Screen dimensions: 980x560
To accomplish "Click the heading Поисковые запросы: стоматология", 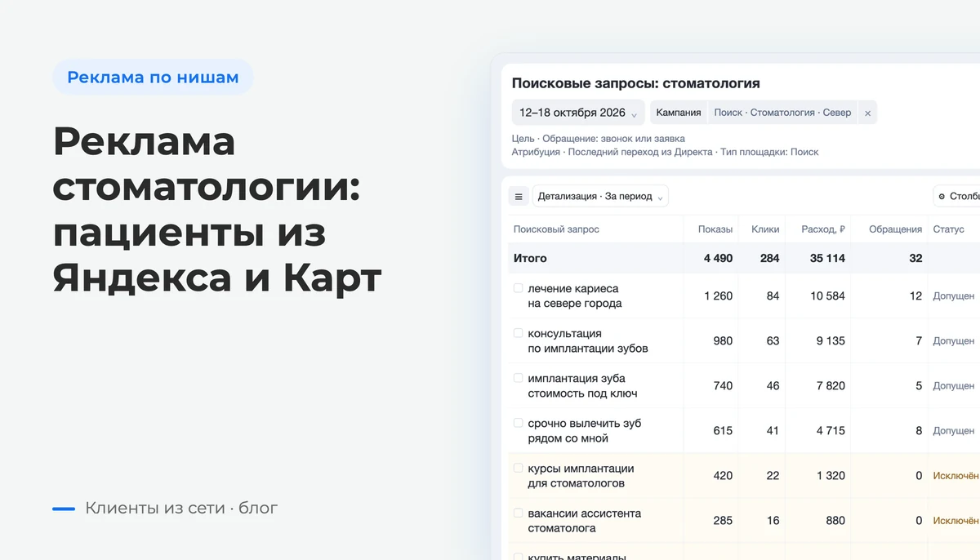I will 635,83.
